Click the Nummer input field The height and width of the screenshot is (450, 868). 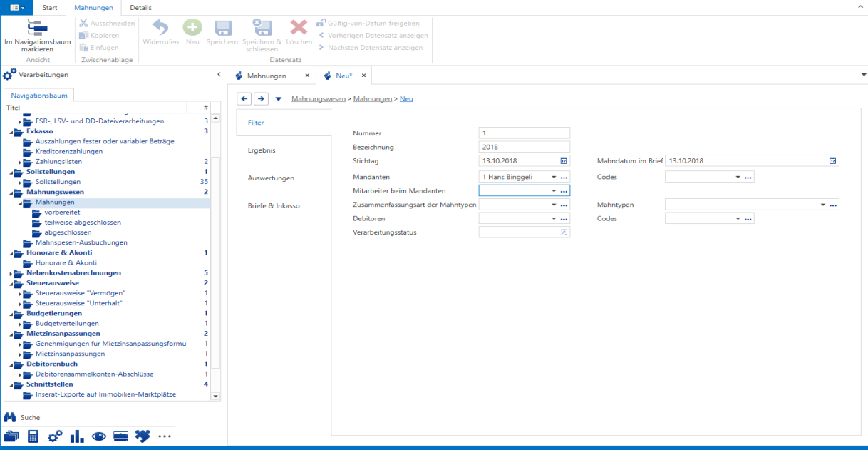525,133
